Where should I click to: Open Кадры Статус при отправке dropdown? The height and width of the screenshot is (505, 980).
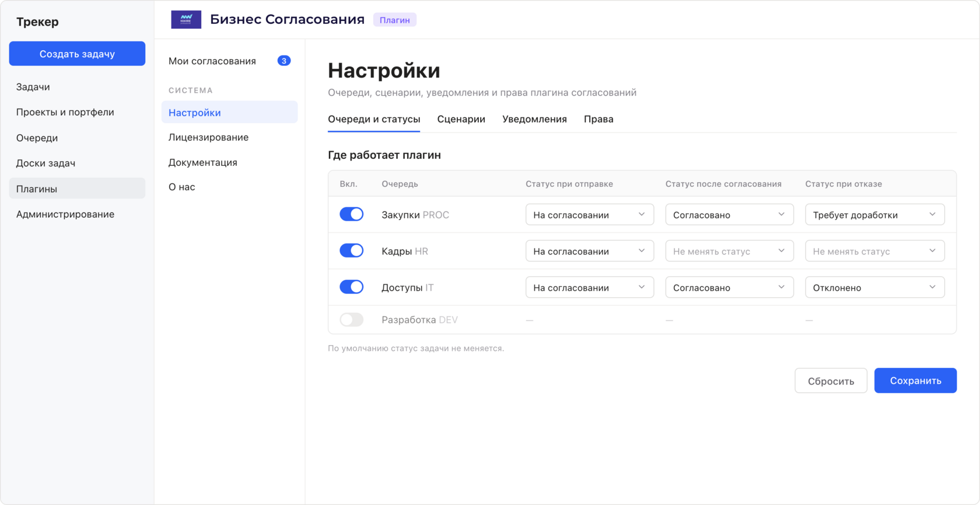coord(590,251)
